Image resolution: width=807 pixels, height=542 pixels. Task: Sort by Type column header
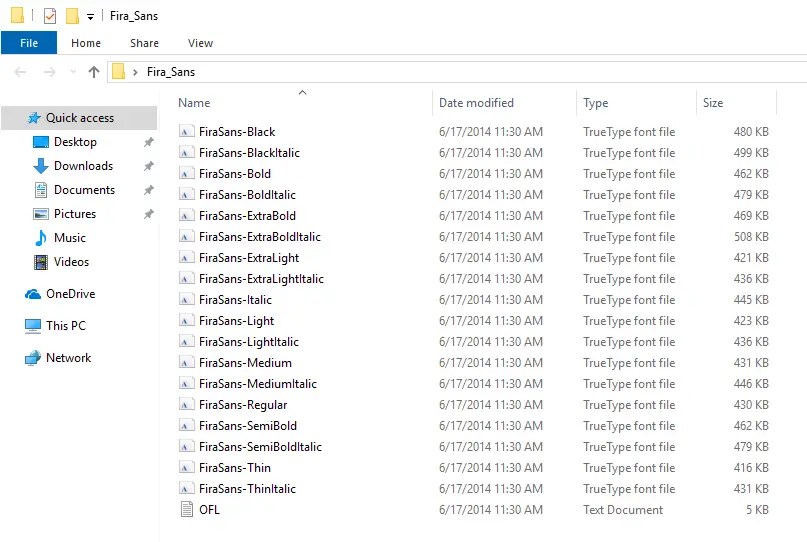pyautogui.click(x=595, y=103)
